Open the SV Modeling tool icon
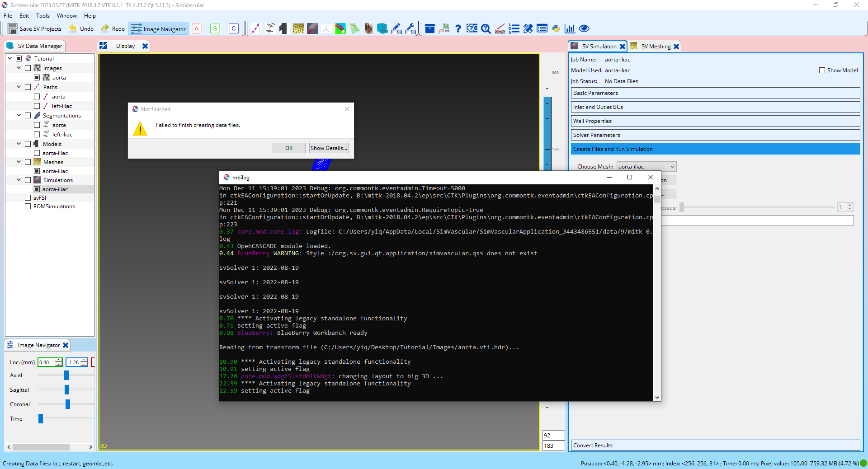 283,28
